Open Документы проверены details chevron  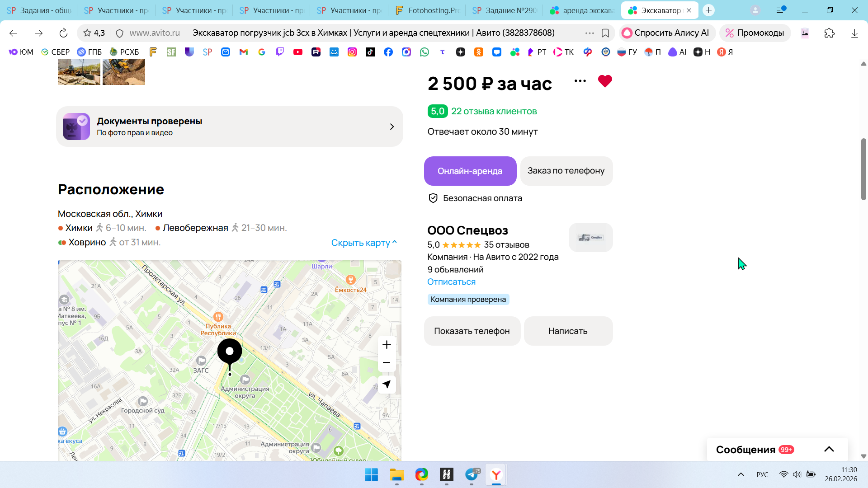coord(392,127)
